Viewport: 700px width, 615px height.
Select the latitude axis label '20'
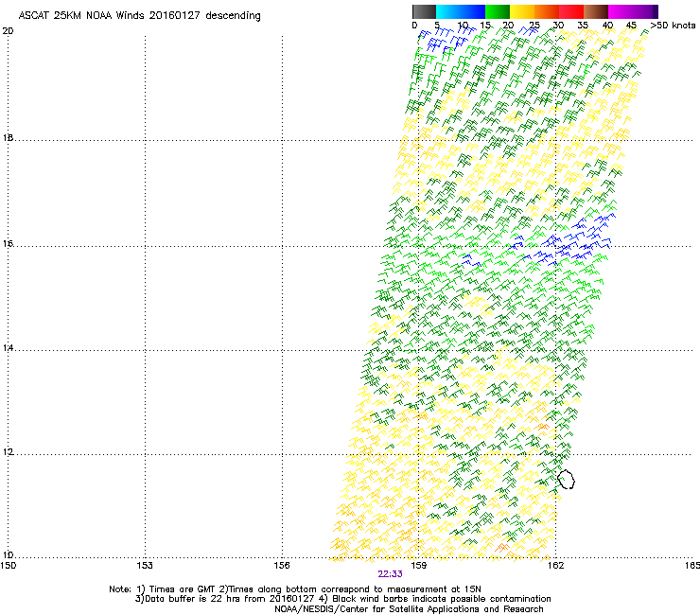click(x=8, y=31)
